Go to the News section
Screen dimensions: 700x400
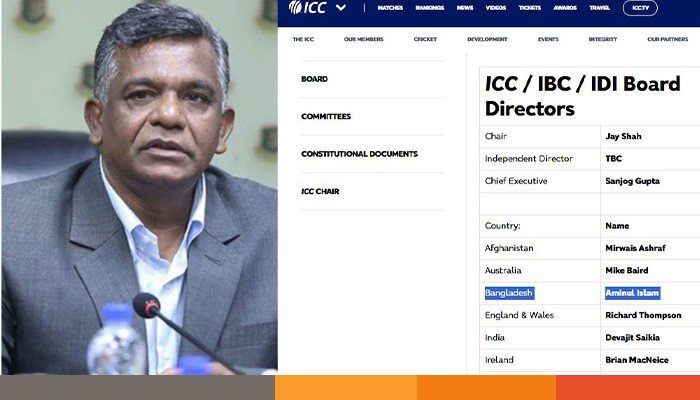tap(465, 8)
